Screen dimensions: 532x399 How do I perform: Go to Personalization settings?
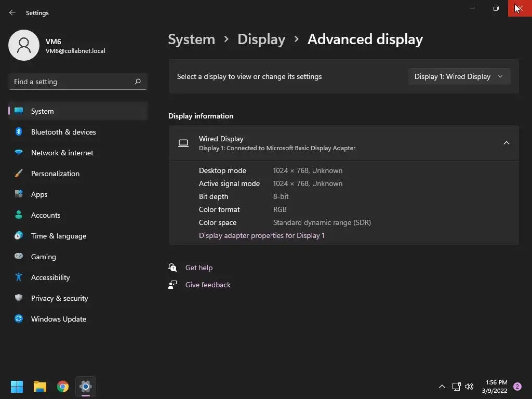pyautogui.click(x=78, y=174)
